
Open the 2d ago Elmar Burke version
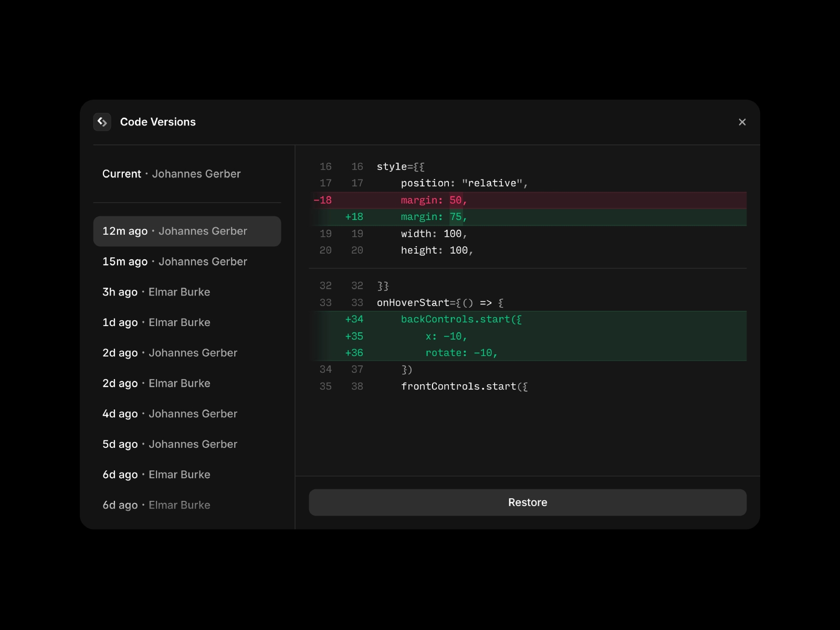point(187,383)
